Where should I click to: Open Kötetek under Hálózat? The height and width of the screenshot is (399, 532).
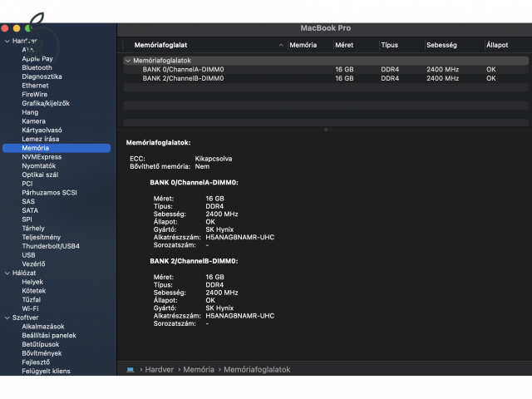tap(34, 291)
